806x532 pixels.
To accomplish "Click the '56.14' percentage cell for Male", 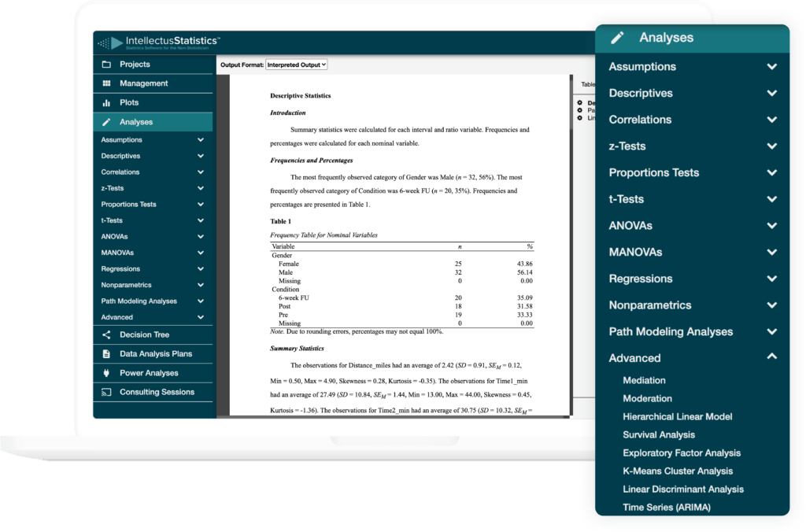I will tap(525, 272).
